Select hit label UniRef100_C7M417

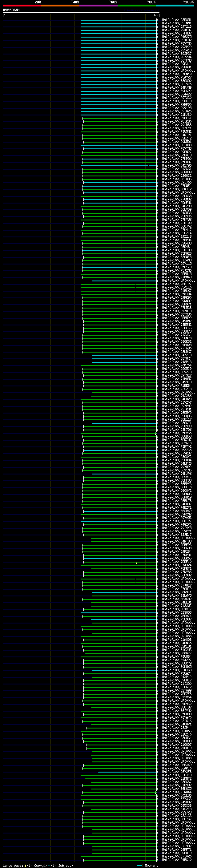[x=176, y=230]
